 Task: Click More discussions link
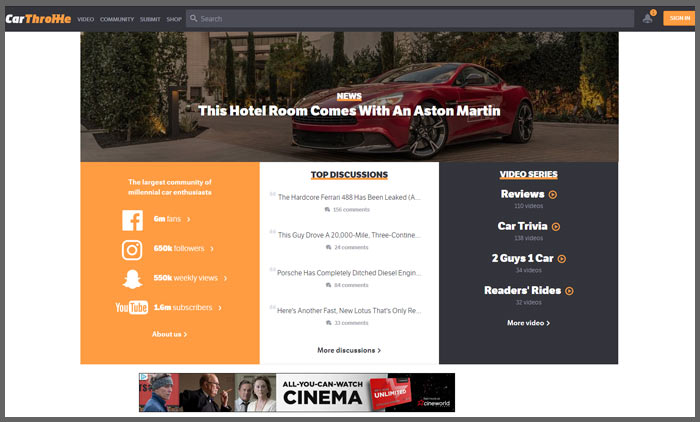click(349, 351)
